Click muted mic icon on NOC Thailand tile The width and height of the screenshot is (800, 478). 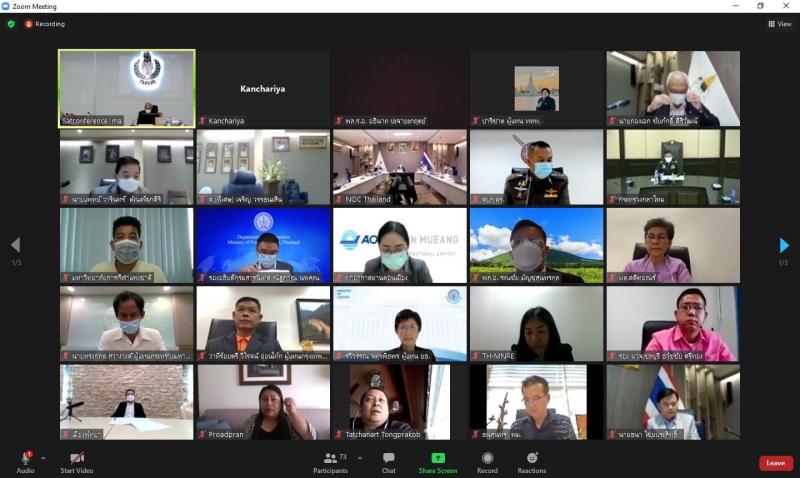click(339, 199)
